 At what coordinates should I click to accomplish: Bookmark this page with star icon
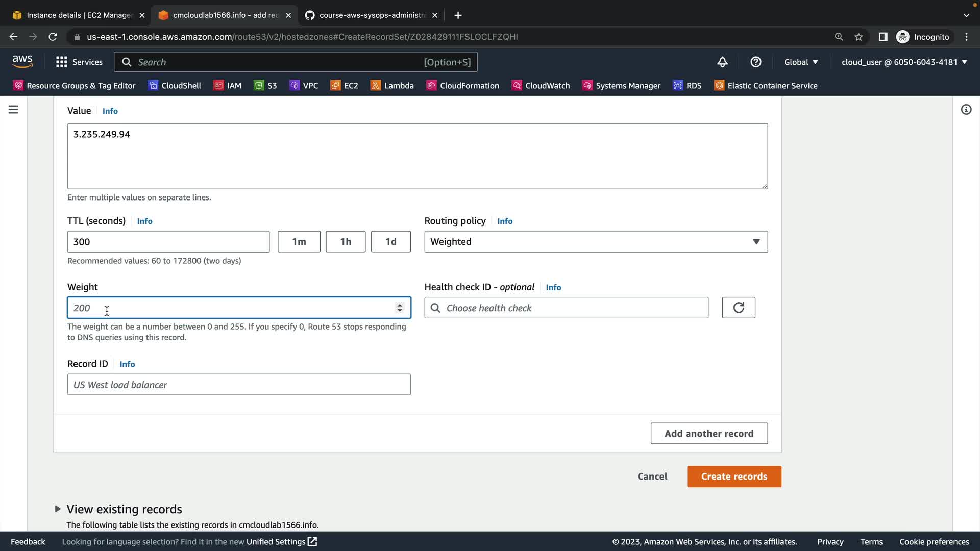pyautogui.click(x=859, y=37)
